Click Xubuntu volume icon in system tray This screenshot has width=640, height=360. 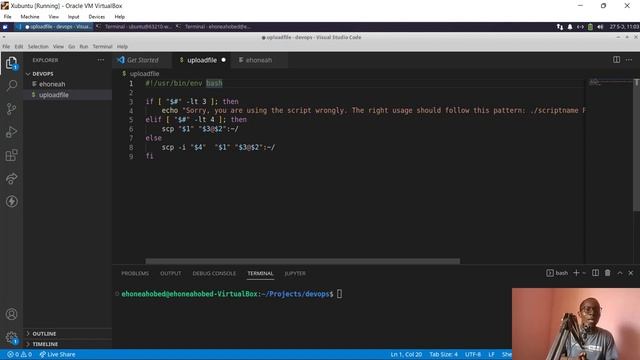coord(600,27)
